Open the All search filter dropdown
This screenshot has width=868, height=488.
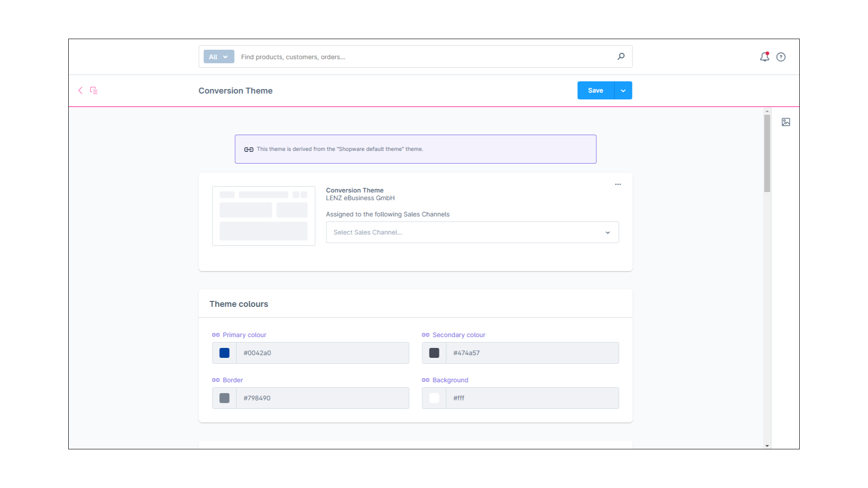point(219,56)
